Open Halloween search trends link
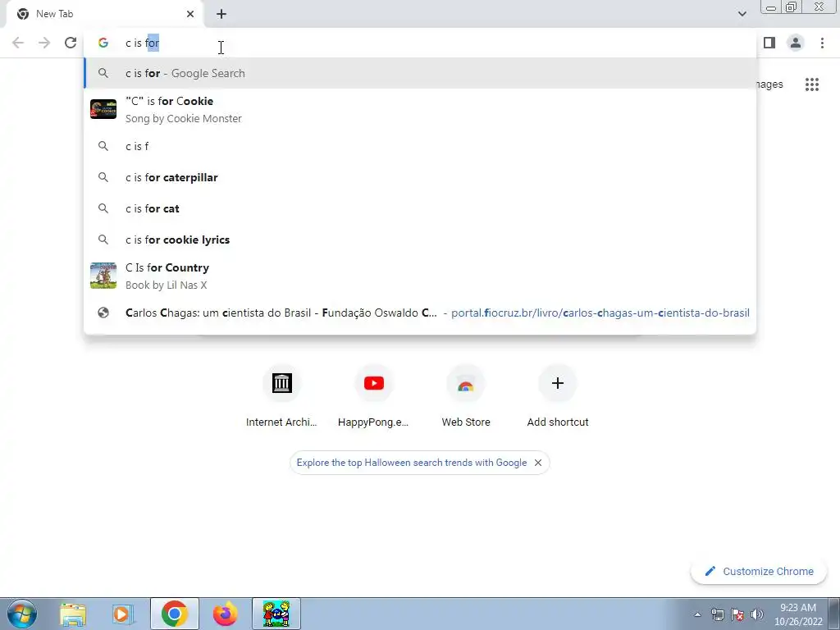The width and height of the screenshot is (840, 630). pos(412,463)
